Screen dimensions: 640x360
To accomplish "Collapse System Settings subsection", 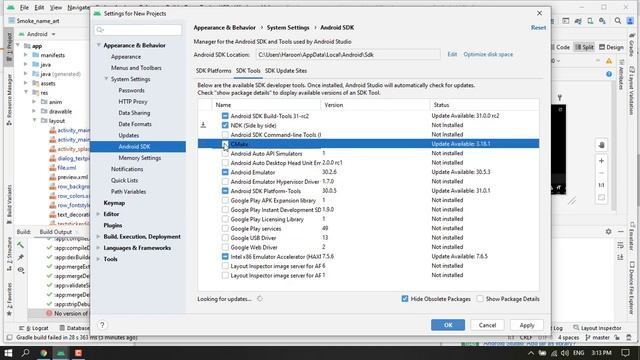I will tap(106, 79).
